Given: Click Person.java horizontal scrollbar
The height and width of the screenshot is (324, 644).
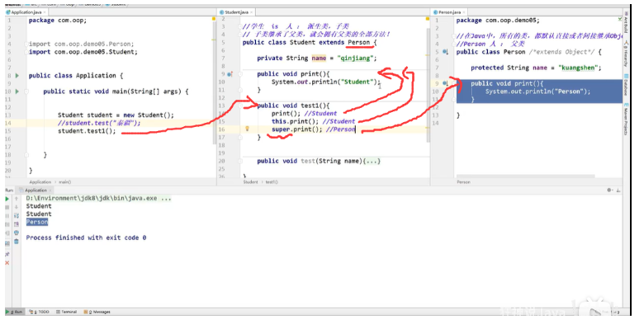Looking at the screenshot, I should tap(525, 176).
